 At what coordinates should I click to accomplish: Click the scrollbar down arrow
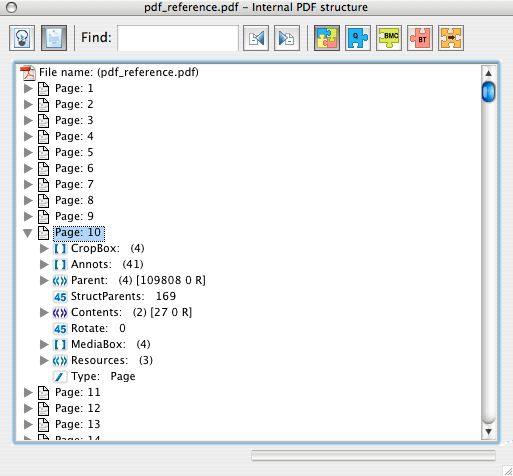[488, 431]
